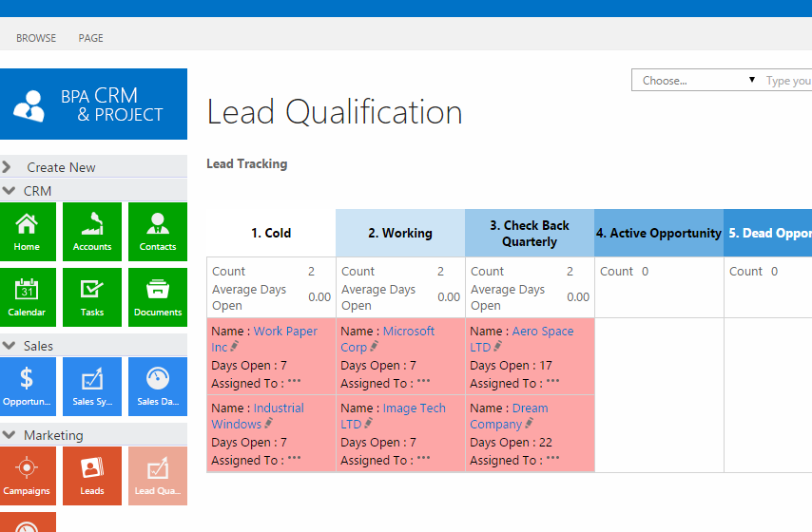Image resolution: width=812 pixels, height=532 pixels.
Task: Edit Industrial Windows with pencil icon
Action: 268,423
